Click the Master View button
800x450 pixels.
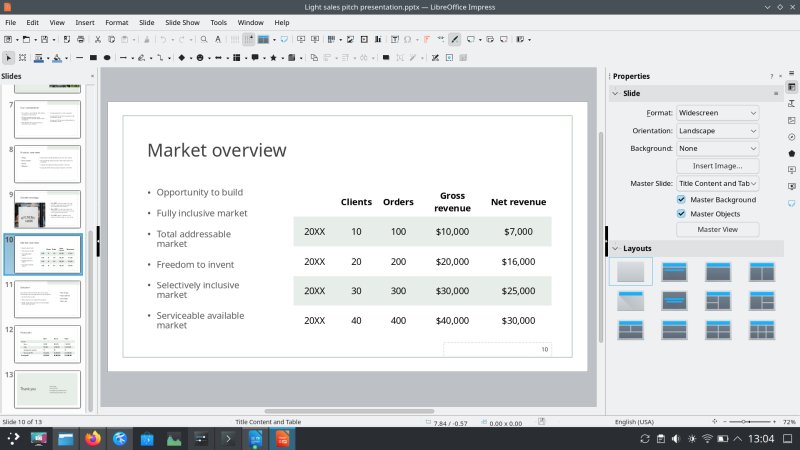[717, 229]
